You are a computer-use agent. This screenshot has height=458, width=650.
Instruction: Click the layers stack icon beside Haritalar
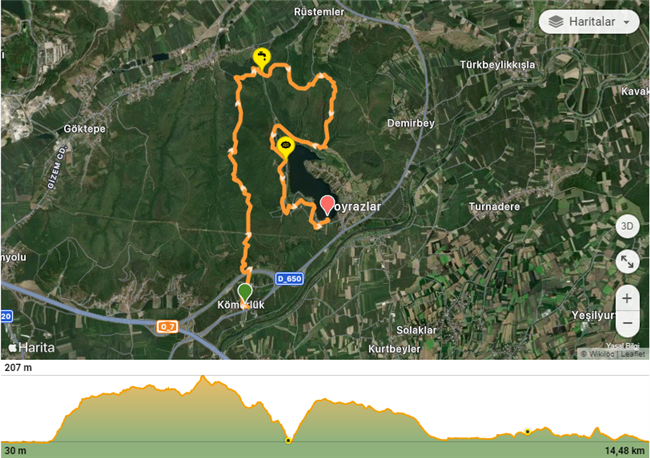pos(556,22)
